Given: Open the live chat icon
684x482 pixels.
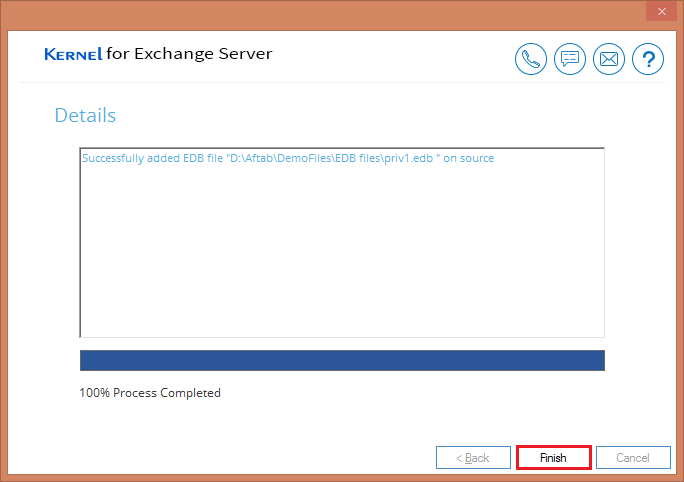Looking at the screenshot, I should pyautogui.click(x=570, y=59).
